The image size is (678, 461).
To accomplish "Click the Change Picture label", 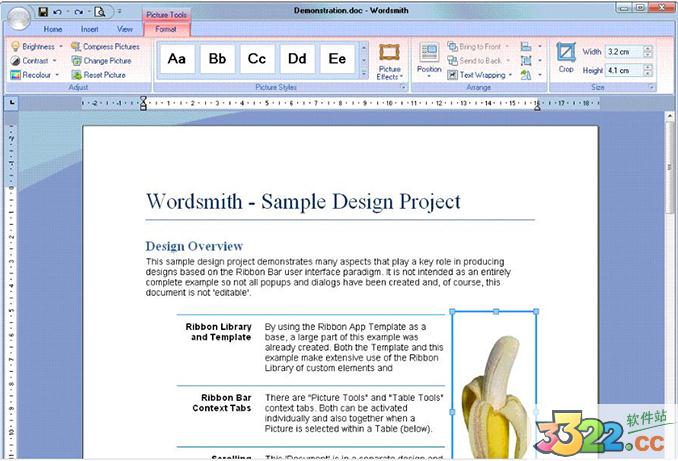I will coord(107,61).
